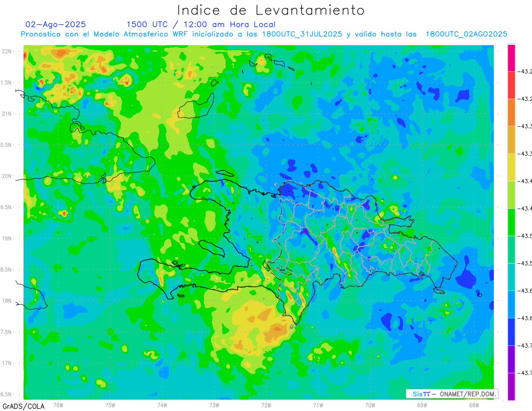Screen dimensions: 532x411
Task: Choose the light azure blue legend swatch
Action: coord(511,305)
